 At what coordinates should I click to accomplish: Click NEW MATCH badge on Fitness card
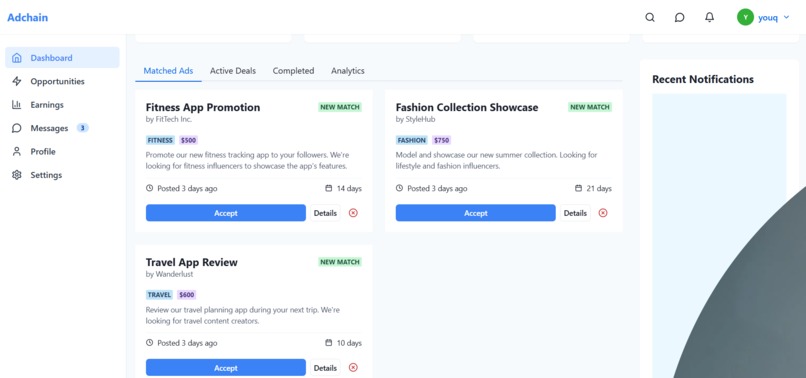[x=340, y=107]
